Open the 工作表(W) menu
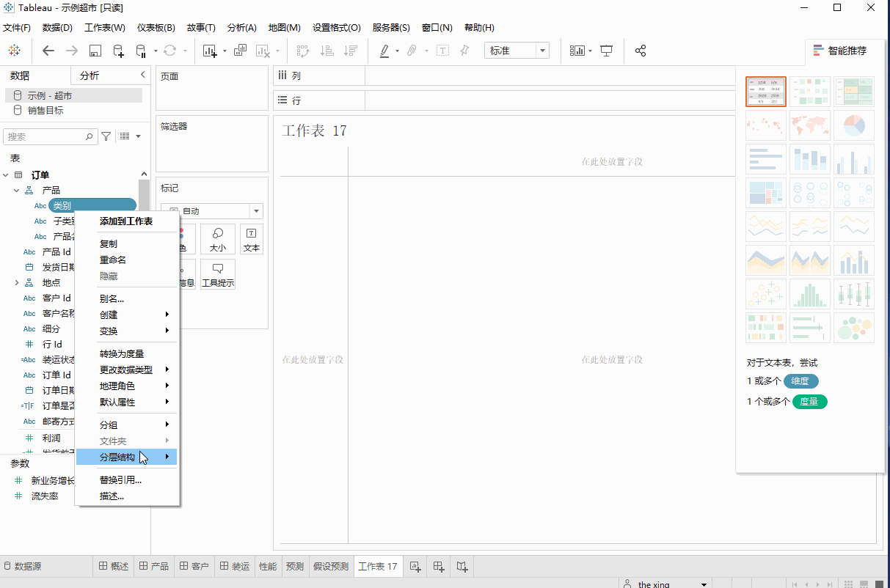Screen dimensions: 890x588 pos(105,28)
